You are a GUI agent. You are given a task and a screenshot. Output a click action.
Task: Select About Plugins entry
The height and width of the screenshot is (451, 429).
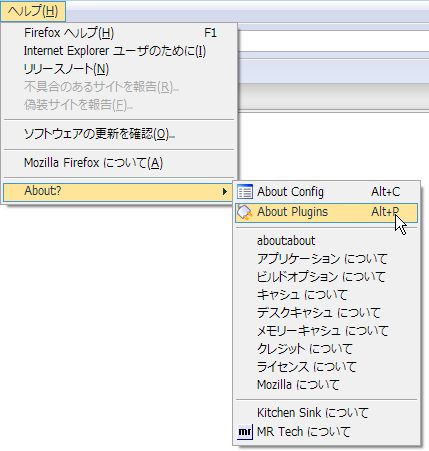tap(326, 212)
